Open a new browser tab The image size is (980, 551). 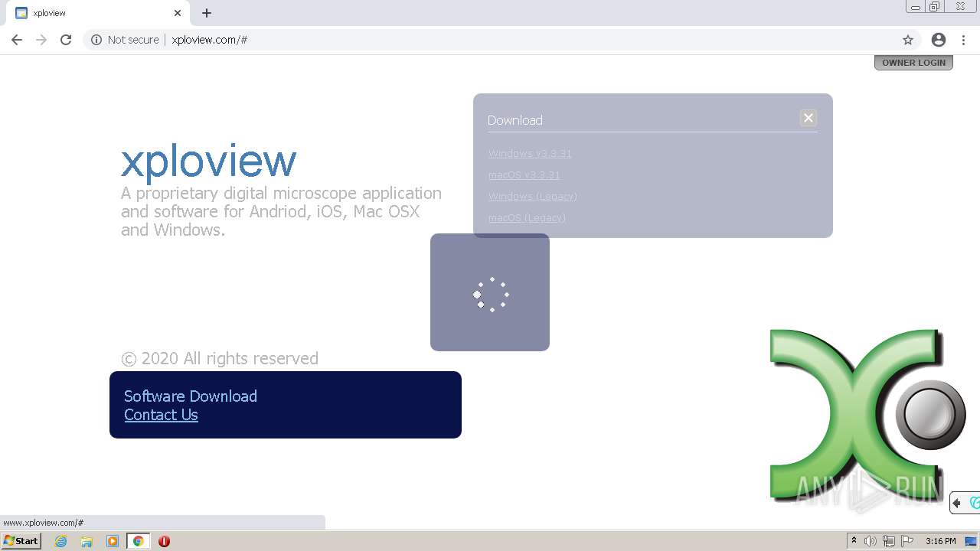(x=207, y=13)
